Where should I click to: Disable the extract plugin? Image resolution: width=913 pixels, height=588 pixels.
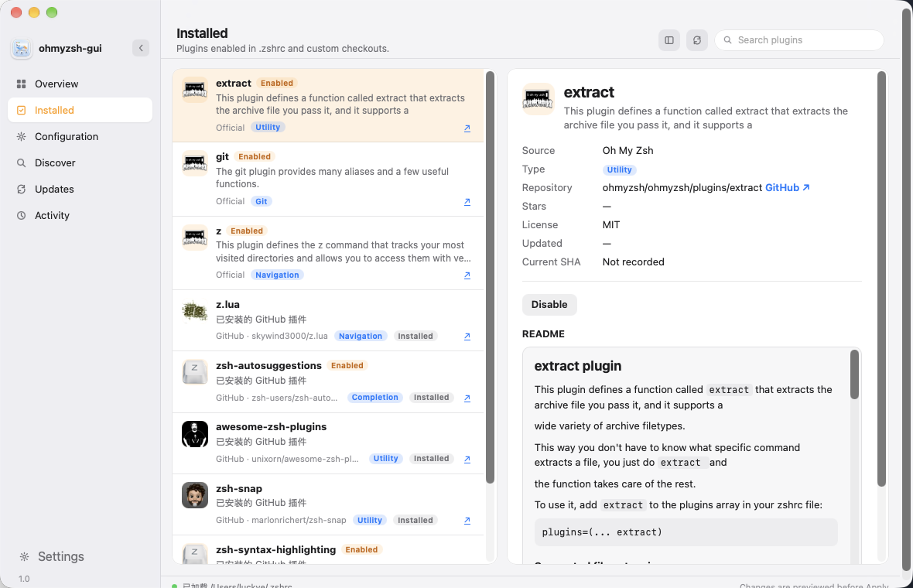click(549, 305)
